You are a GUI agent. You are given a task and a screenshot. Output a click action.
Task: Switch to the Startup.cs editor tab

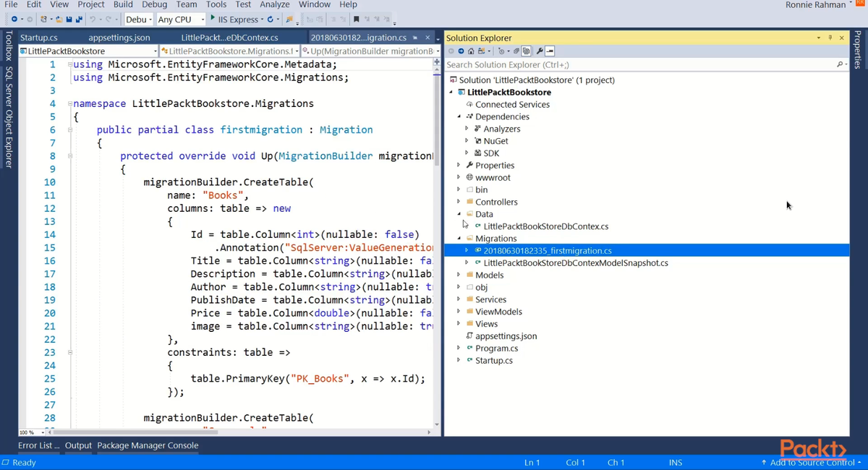39,38
